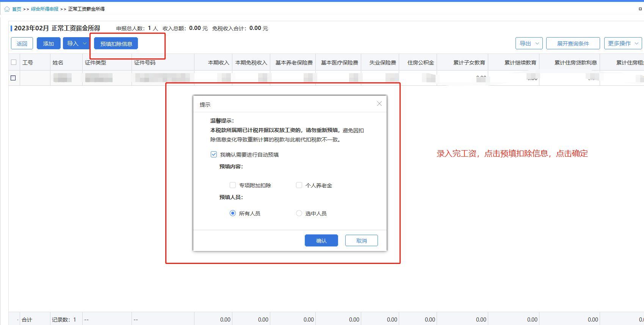Screen dimensions: 644x325
Task: Open the 导出 dropdown menu
Action: 529,44
